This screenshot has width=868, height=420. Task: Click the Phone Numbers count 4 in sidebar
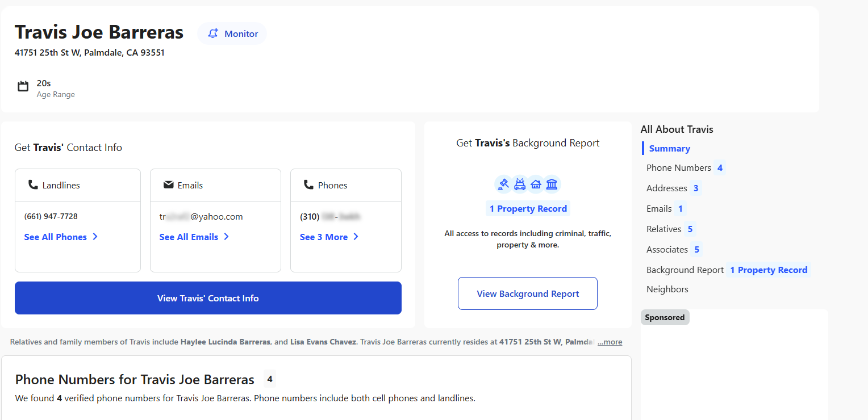(720, 168)
